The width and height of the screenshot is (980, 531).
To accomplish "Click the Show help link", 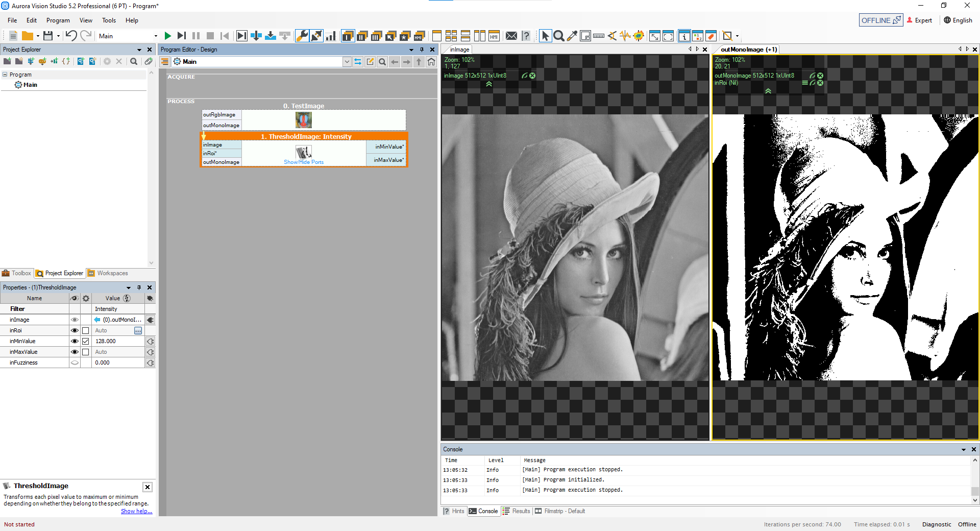I will [136, 511].
